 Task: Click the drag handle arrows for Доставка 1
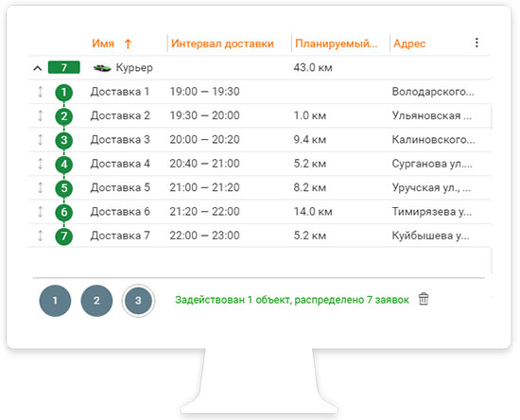40,92
